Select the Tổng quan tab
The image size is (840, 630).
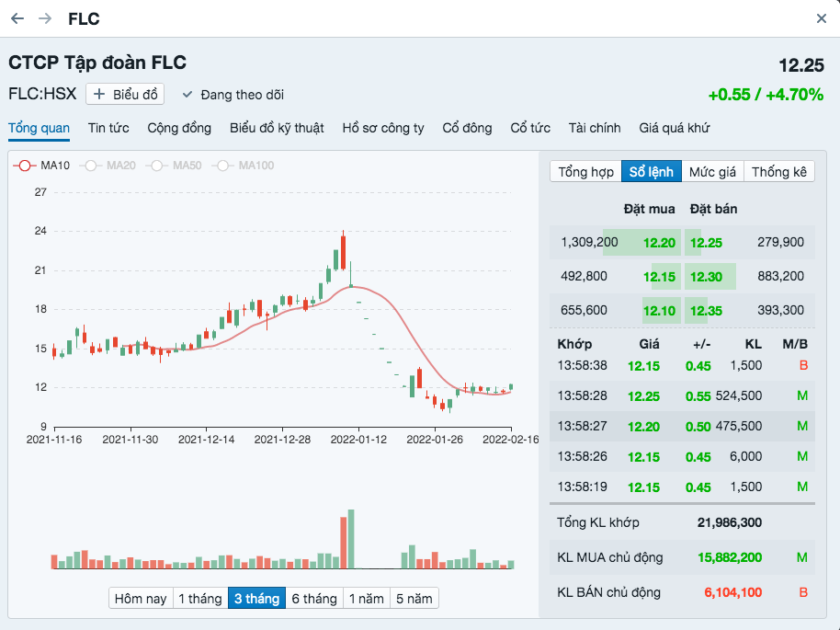(x=39, y=128)
